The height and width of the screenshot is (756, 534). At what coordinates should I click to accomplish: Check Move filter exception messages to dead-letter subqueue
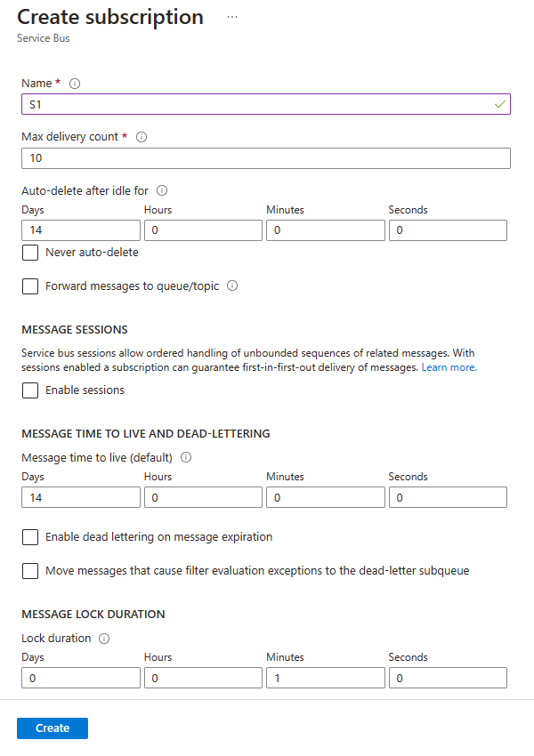29,570
